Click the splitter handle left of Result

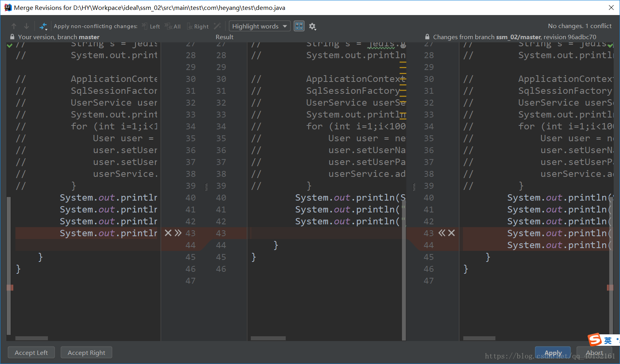(x=206, y=187)
